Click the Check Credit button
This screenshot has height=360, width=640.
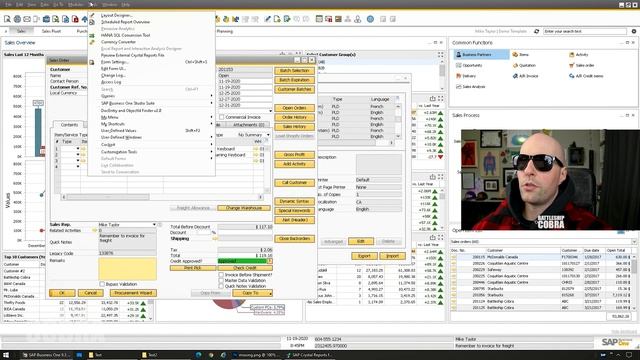coord(244,268)
